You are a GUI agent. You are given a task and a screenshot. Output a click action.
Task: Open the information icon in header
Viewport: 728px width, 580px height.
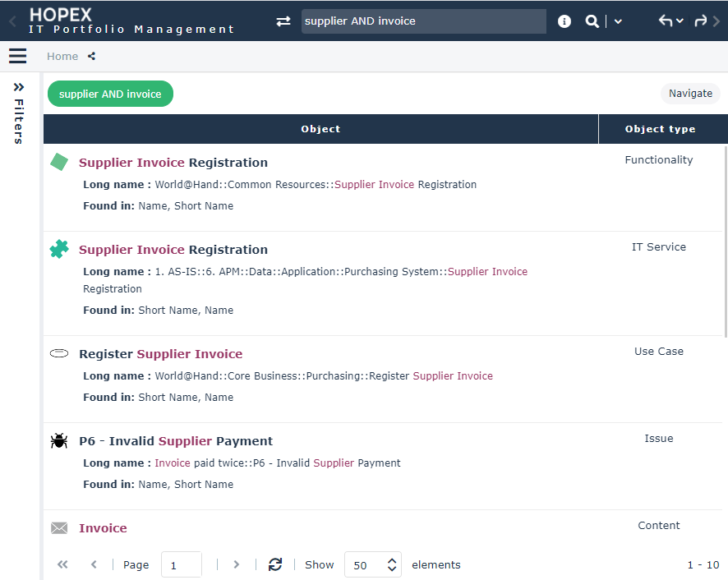pyautogui.click(x=564, y=21)
